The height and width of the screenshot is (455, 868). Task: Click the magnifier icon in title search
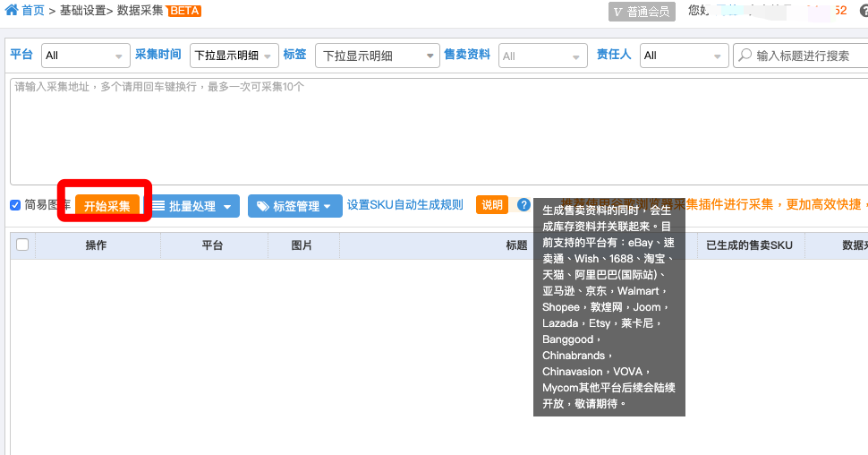pyautogui.click(x=745, y=55)
